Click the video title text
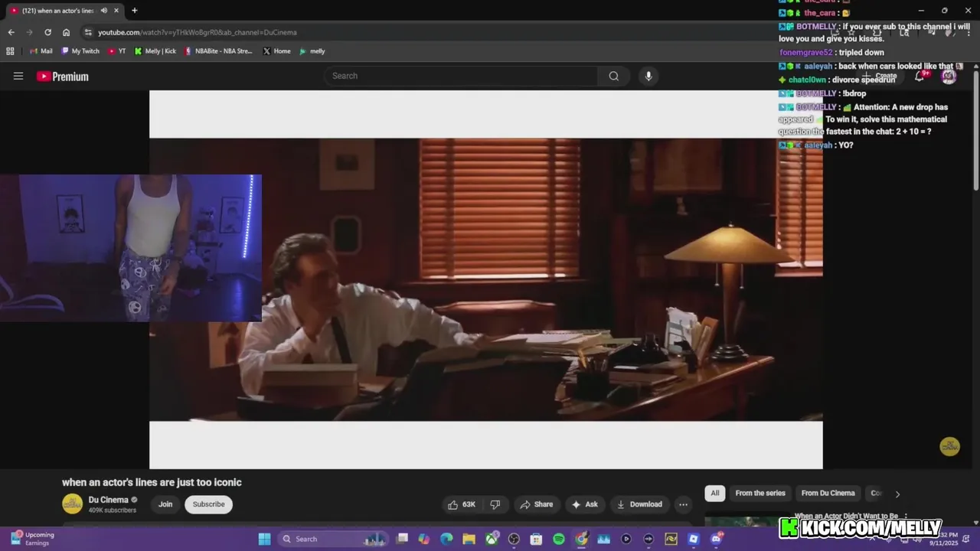This screenshot has height=551, width=980. click(x=152, y=482)
